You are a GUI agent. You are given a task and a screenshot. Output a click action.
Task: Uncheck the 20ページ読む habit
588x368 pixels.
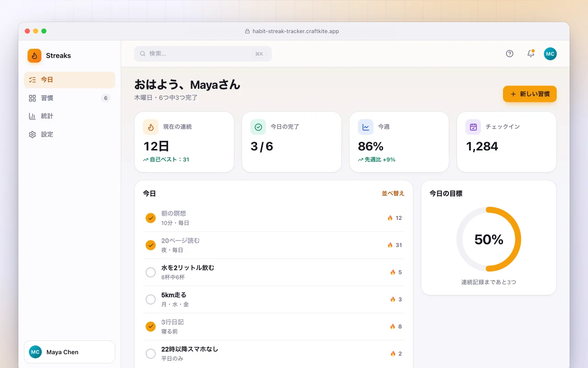tap(151, 245)
